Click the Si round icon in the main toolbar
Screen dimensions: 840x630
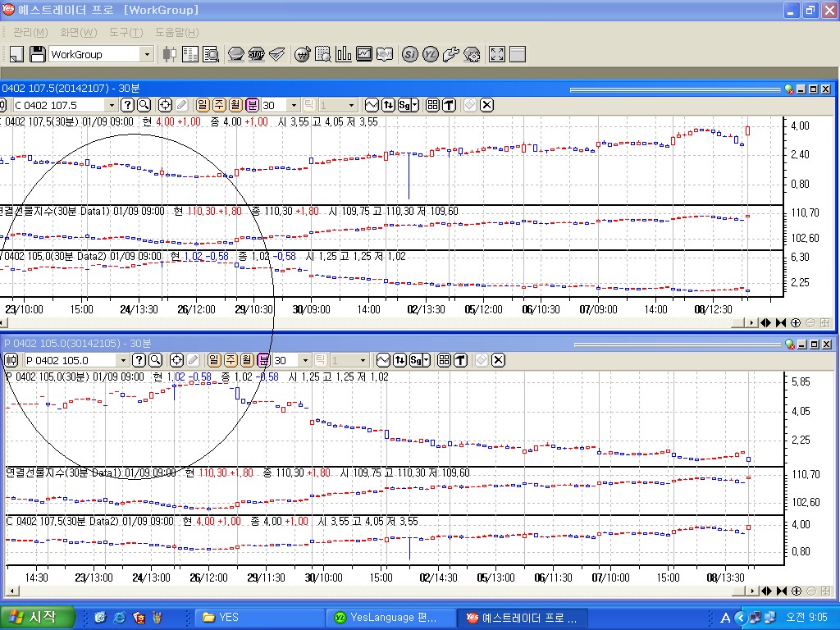(409, 54)
